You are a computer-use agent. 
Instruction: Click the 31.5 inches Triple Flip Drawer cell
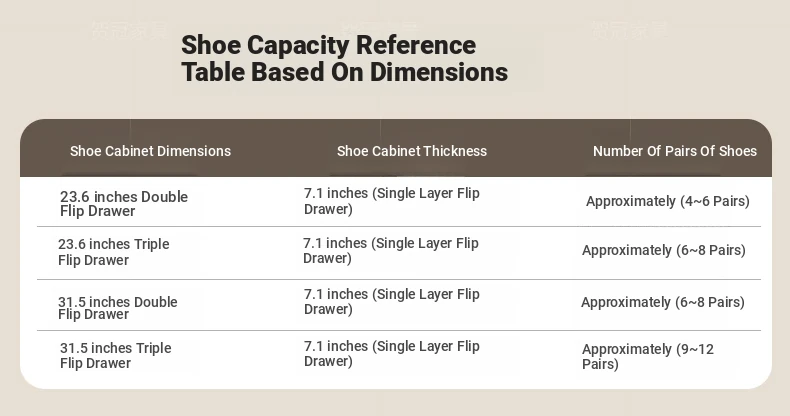115,356
